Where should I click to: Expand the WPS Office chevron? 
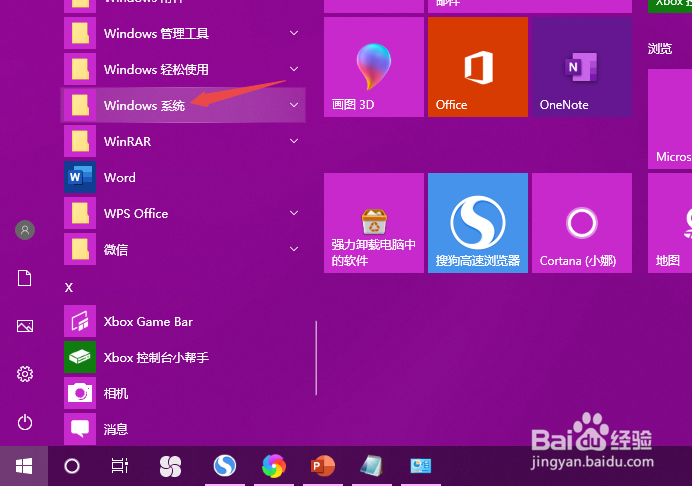(294, 213)
